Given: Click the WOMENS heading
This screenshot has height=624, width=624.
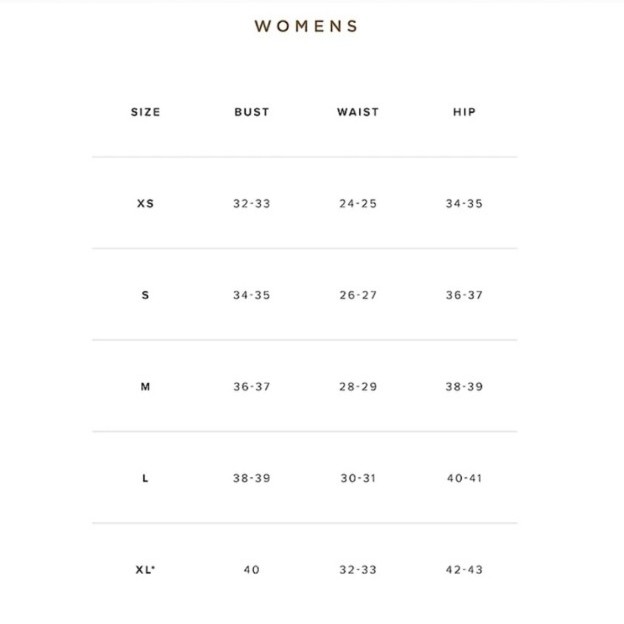Looking at the screenshot, I should (306, 26).
